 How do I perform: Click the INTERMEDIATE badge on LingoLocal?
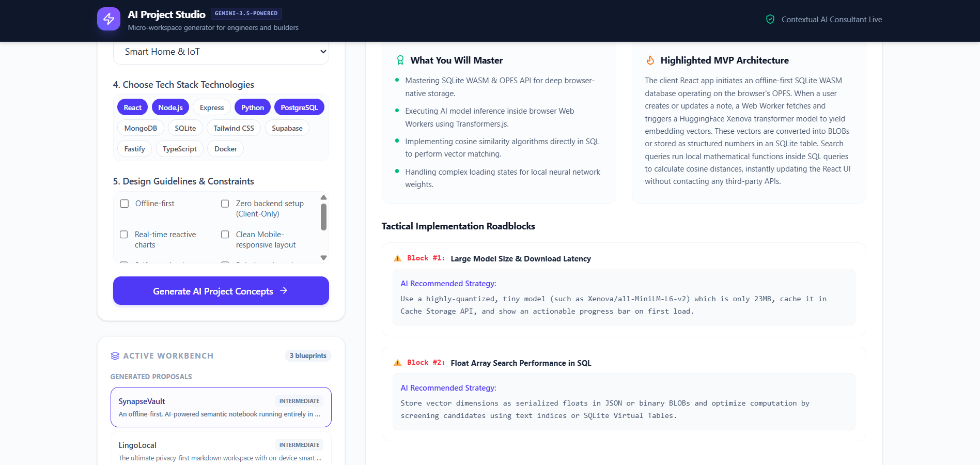(300, 445)
